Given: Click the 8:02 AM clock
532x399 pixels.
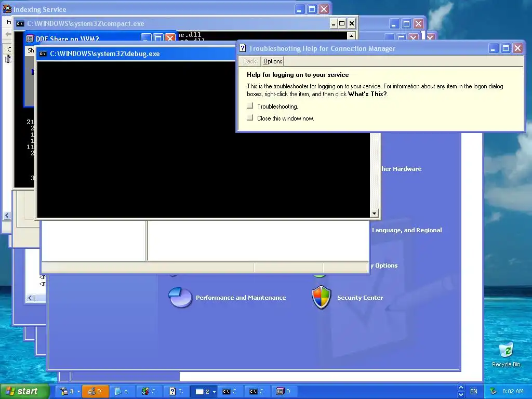Looking at the screenshot, I should (x=513, y=391).
